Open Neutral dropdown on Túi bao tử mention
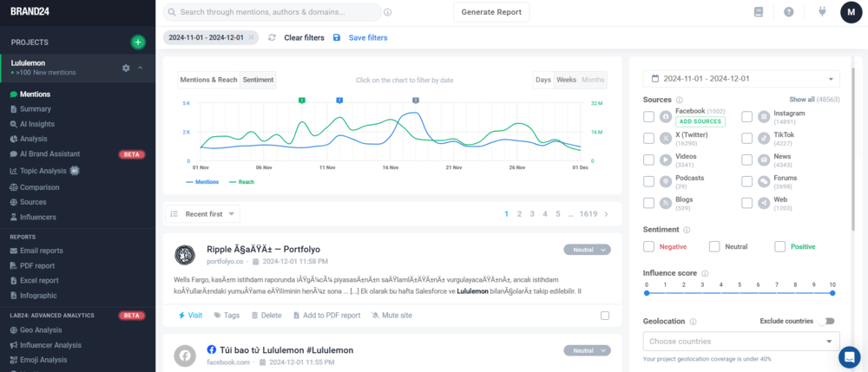 588,350
